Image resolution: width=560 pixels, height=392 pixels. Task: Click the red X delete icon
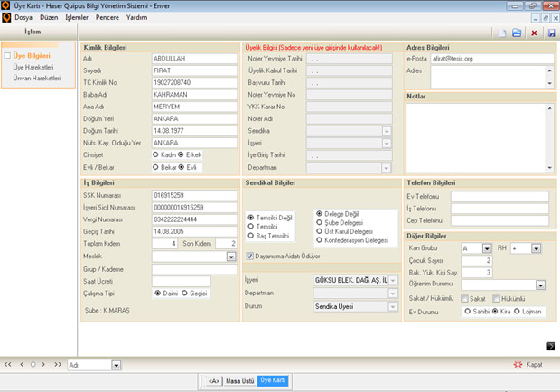click(534, 33)
